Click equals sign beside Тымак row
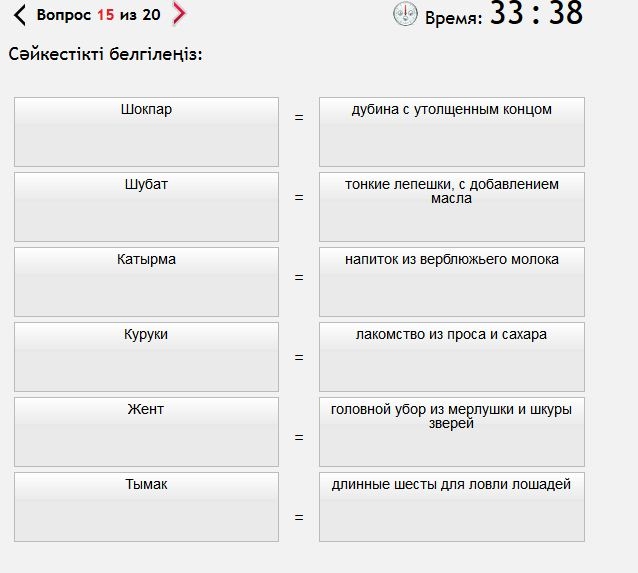 point(298,518)
